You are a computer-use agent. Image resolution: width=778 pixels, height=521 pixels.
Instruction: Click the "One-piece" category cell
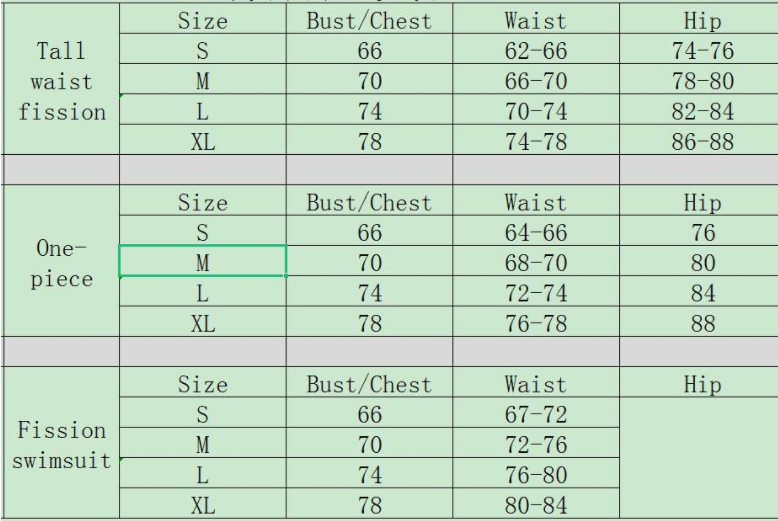(60, 263)
